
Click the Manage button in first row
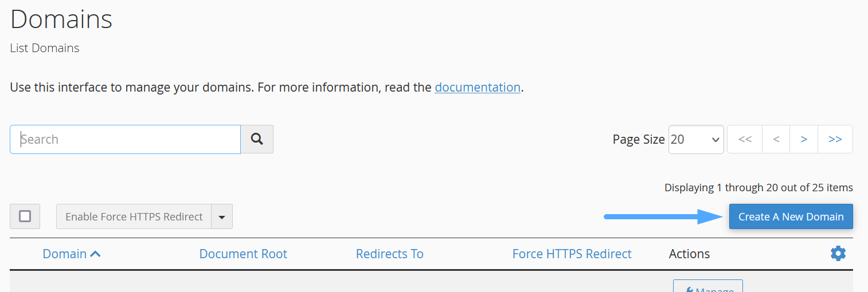[707, 287]
